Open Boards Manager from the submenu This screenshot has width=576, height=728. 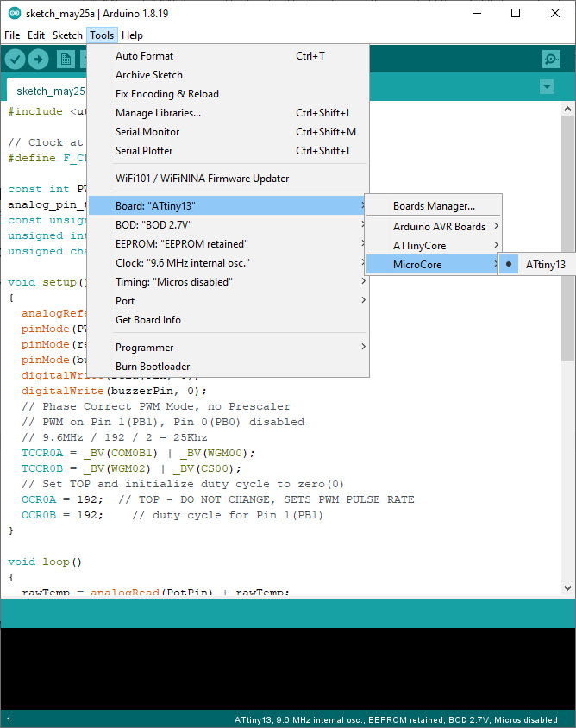tap(434, 206)
